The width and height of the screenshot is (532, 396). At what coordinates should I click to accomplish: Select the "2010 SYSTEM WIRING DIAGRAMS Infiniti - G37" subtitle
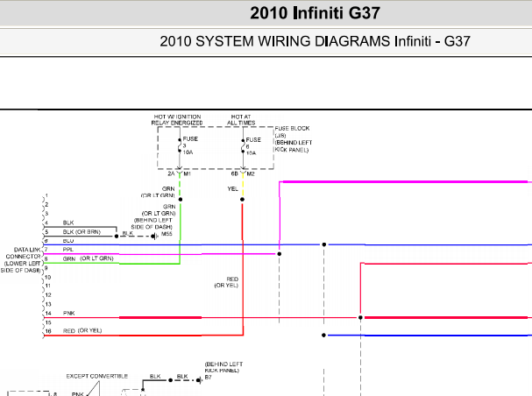(315, 41)
